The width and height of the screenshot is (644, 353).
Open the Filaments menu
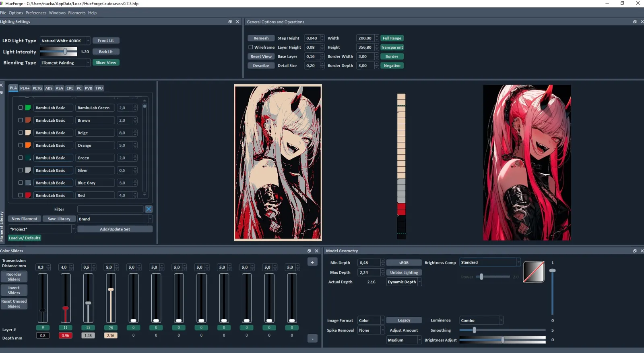(x=76, y=13)
